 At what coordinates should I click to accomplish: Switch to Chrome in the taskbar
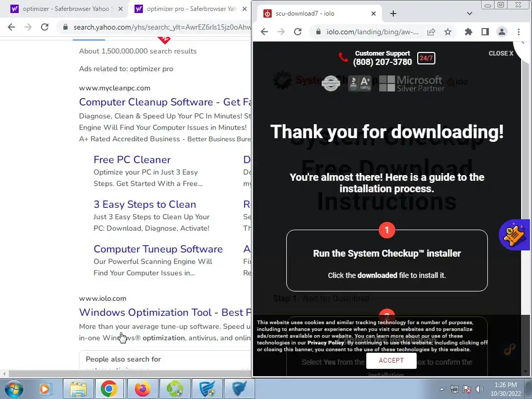coord(109,389)
